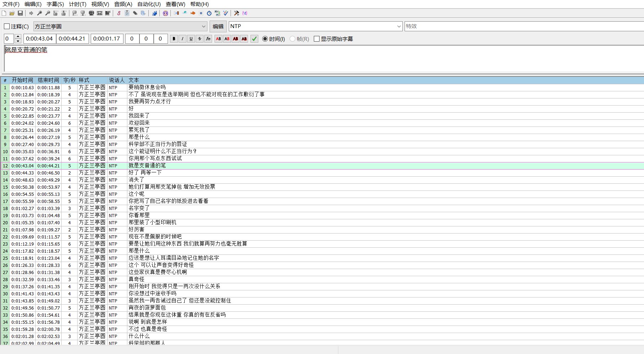Open the Attachments list
This screenshot has height=354, width=644.
[135, 13]
